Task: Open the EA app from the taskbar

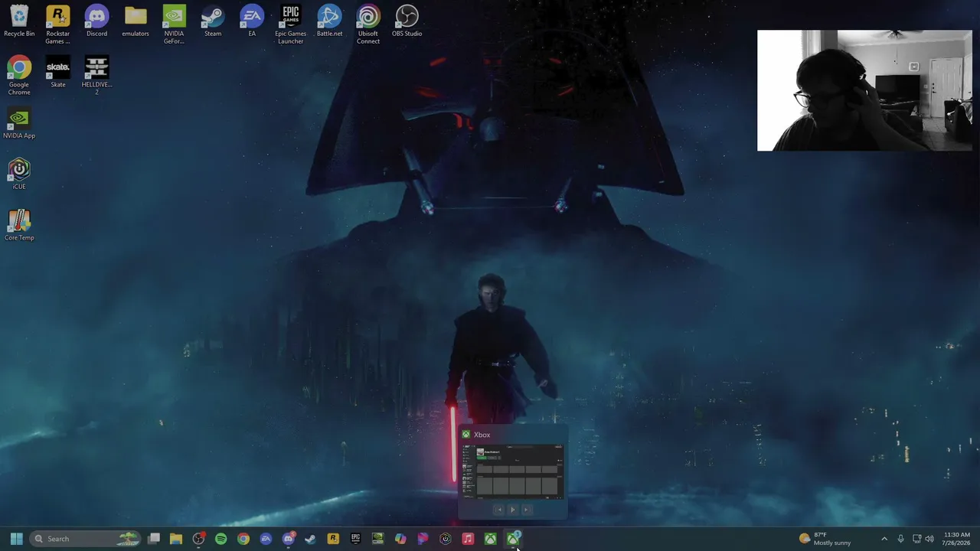Action: click(266, 539)
